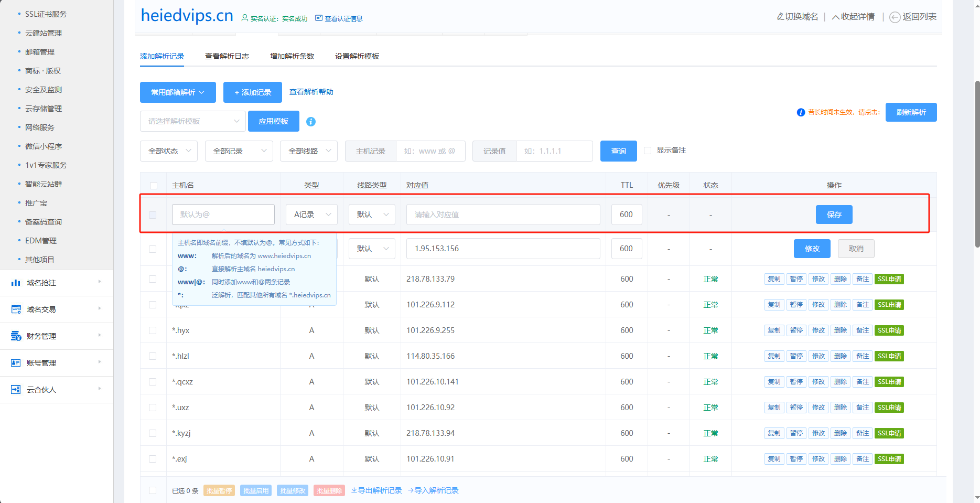Switch to the 设置解析模板 tab
Image resolution: width=980 pixels, height=503 pixels.
357,56
